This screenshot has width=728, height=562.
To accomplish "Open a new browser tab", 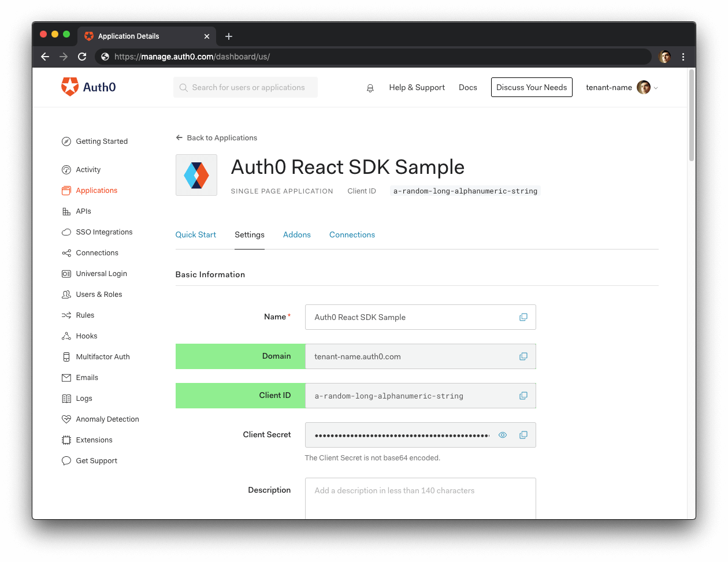I will click(x=229, y=36).
